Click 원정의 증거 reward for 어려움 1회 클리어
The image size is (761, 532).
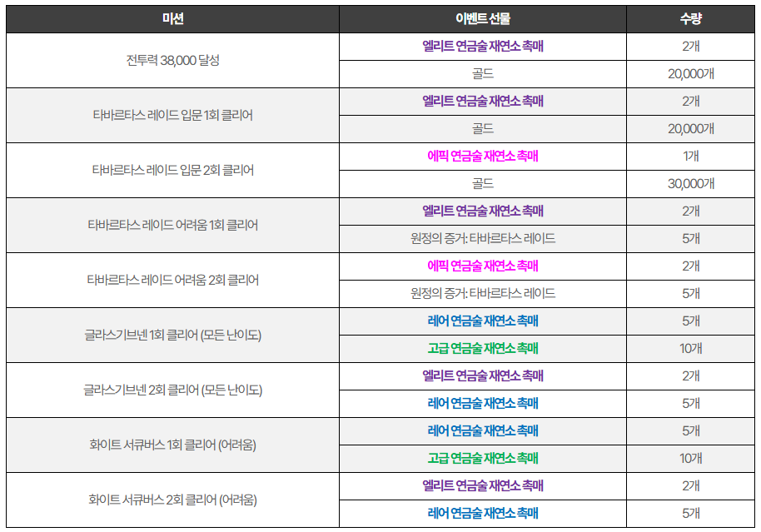[483, 239]
